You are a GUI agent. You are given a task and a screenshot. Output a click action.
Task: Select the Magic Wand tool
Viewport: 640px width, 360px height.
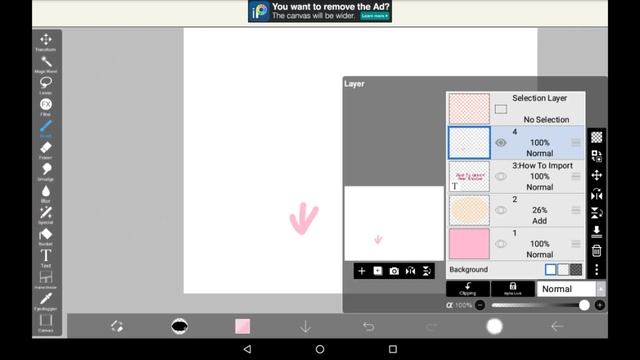point(46,64)
